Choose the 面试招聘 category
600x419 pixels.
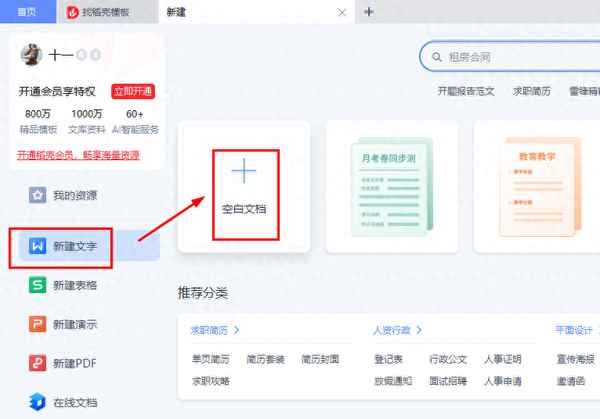tap(448, 381)
